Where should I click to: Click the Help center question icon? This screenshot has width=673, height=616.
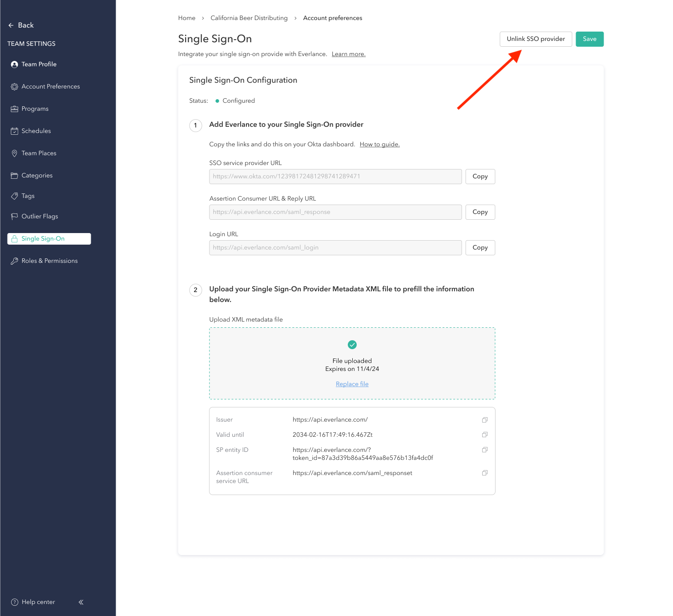click(14, 602)
